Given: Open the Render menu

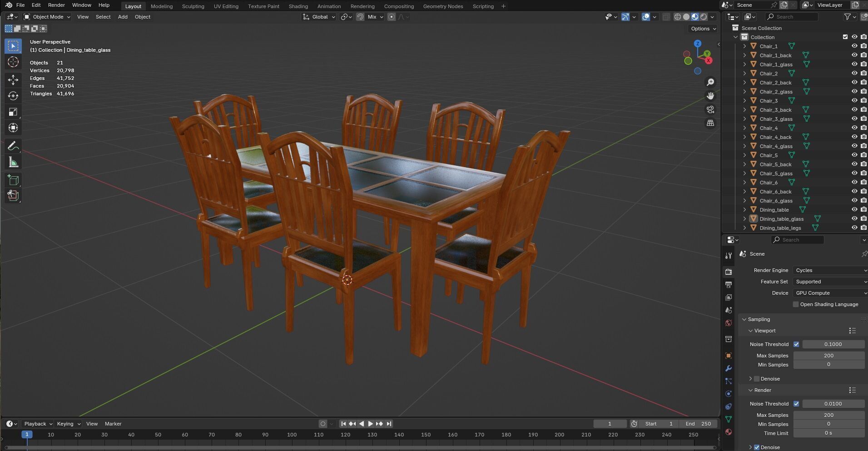Looking at the screenshot, I should point(56,5).
